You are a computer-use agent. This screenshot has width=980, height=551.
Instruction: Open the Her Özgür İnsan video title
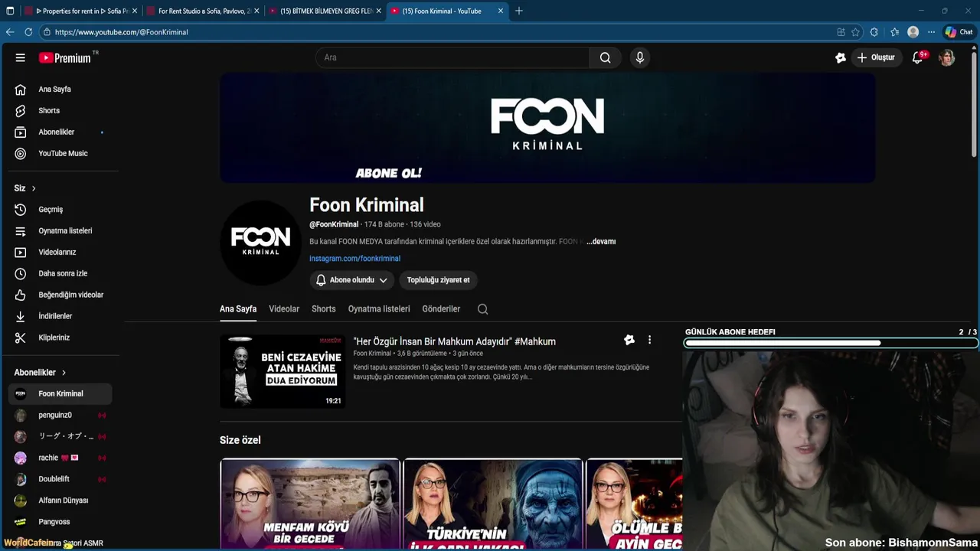454,341
